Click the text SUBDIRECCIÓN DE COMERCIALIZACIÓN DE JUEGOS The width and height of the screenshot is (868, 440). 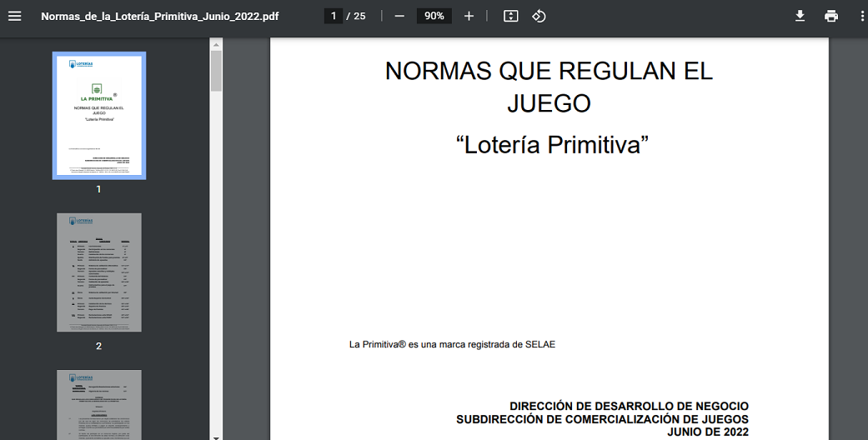pyautogui.click(x=602, y=419)
